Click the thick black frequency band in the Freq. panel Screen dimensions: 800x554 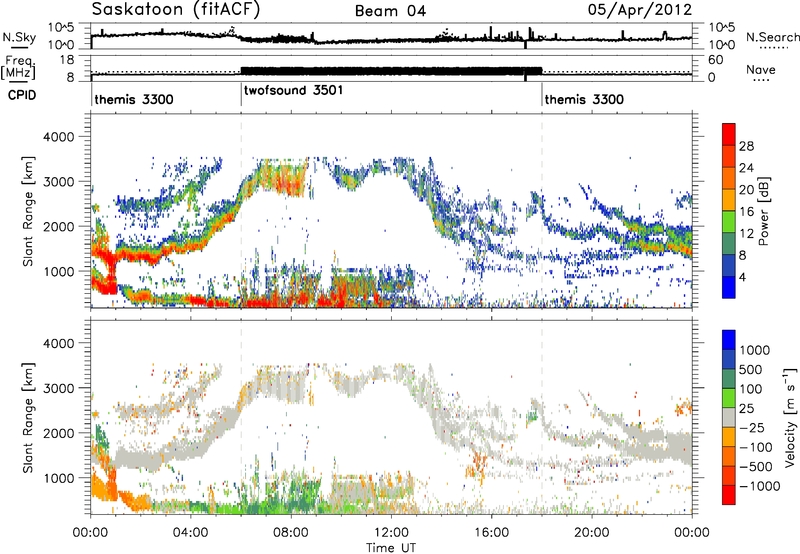coord(391,71)
